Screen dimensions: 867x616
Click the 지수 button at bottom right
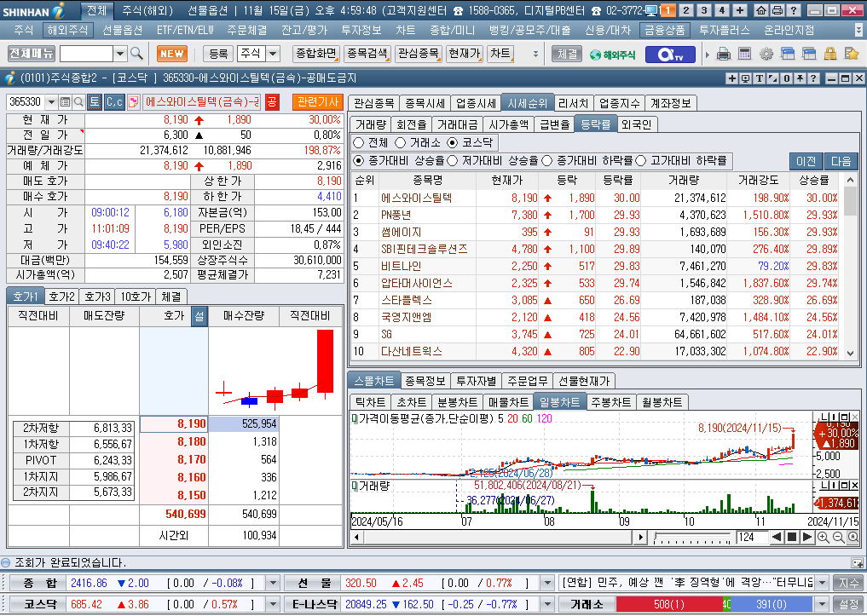pyautogui.click(x=849, y=583)
